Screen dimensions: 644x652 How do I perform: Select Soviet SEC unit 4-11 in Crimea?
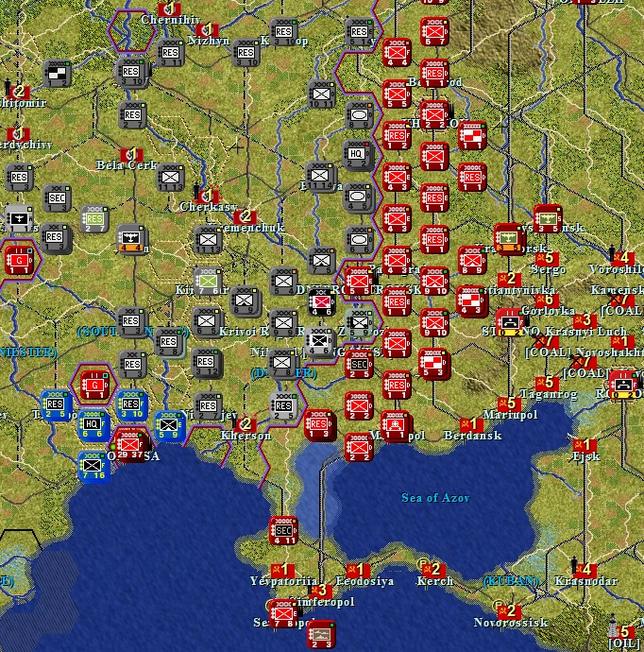point(283,532)
